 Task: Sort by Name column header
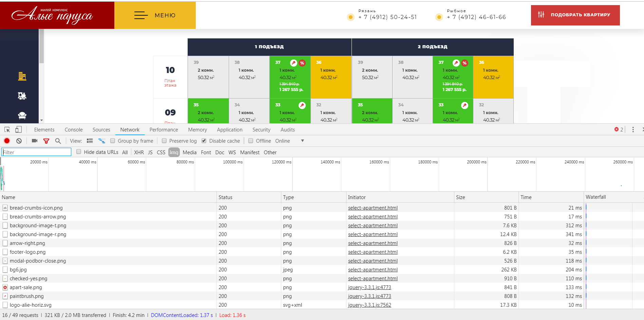(108, 197)
